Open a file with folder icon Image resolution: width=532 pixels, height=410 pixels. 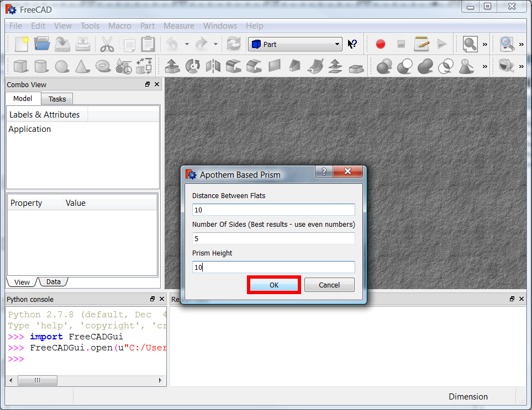tap(42, 44)
